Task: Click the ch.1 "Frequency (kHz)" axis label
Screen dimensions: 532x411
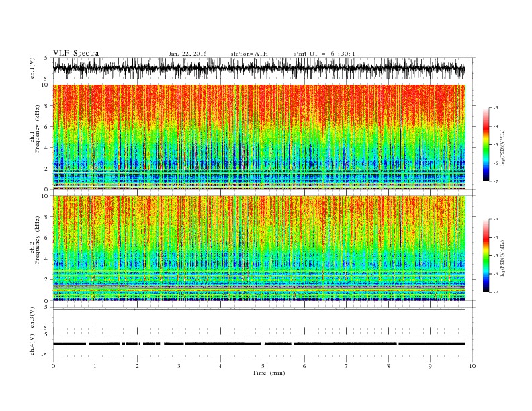Action: coord(37,129)
